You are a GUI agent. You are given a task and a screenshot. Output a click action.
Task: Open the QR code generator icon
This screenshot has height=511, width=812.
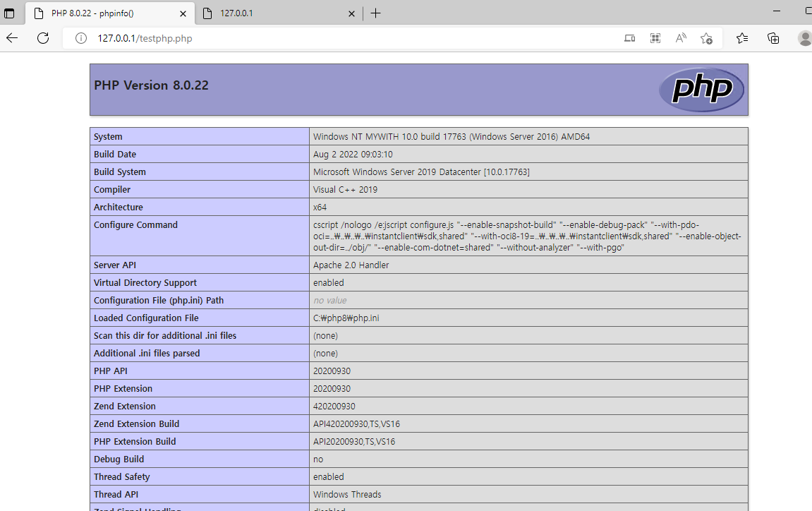click(655, 38)
